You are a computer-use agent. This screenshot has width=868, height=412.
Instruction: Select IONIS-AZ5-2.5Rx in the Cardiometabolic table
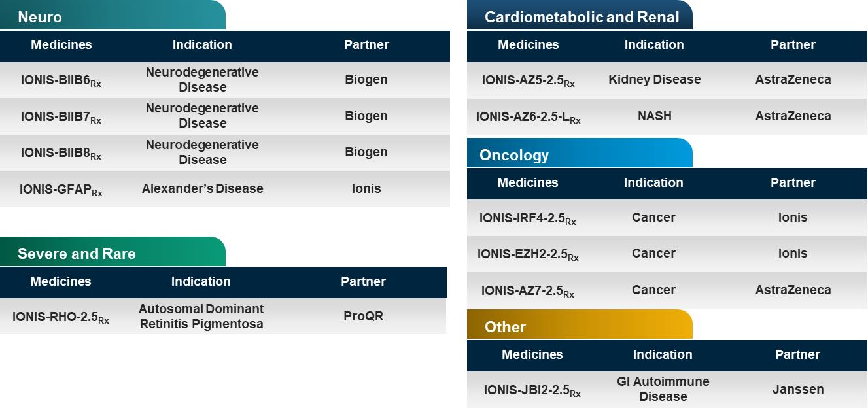pyautogui.click(x=528, y=80)
